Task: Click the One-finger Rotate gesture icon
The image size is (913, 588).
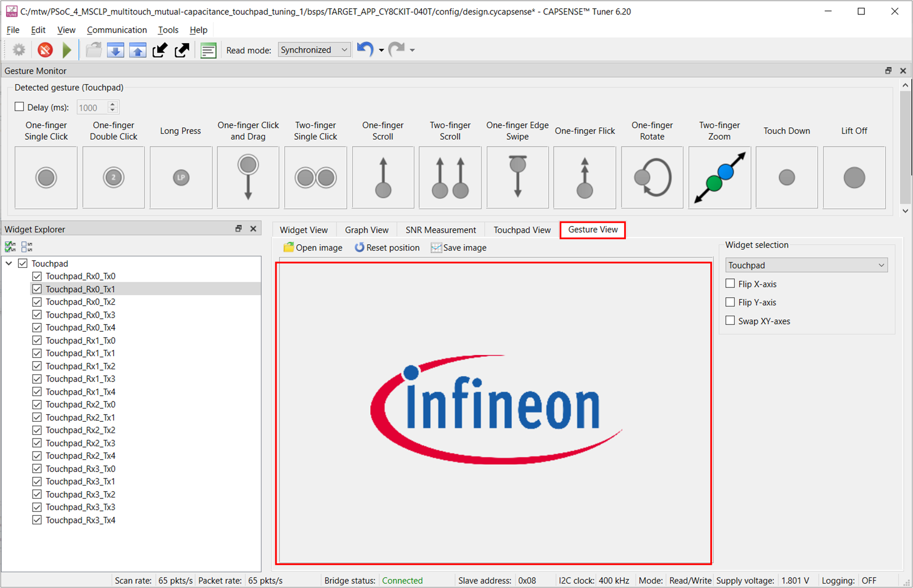Action: (x=652, y=178)
